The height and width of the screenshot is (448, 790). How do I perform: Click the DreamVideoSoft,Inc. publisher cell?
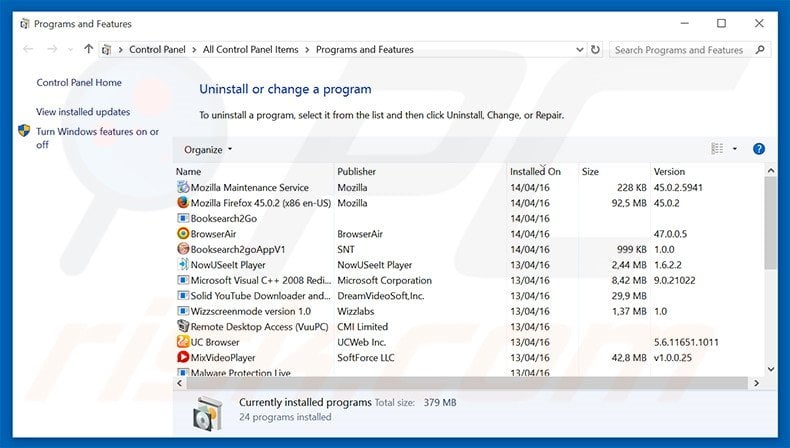380,296
